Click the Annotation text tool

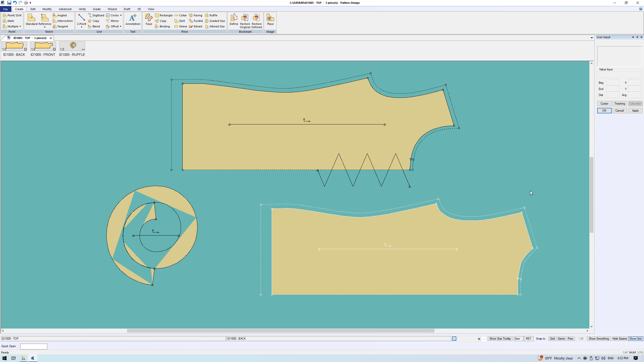pyautogui.click(x=133, y=19)
